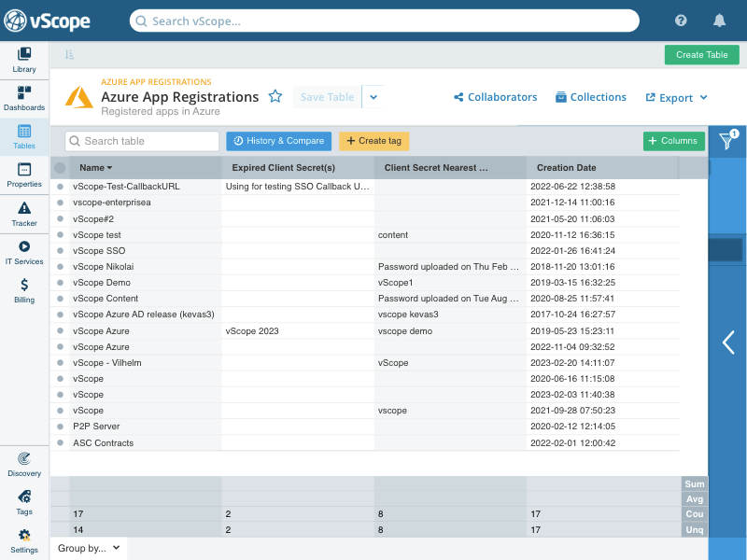Star Azure App Registrations as favorite
Viewport: 747px width, 560px height.
pyautogui.click(x=275, y=97)
